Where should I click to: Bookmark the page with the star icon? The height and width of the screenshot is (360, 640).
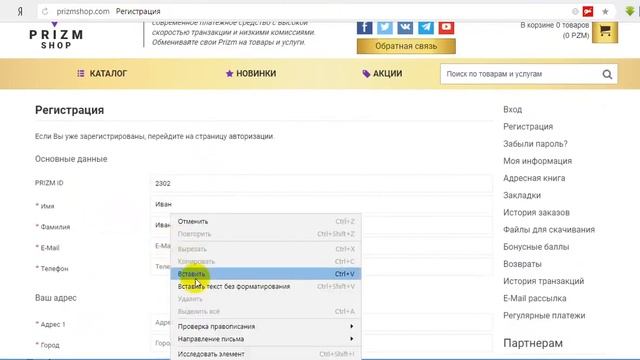tap(605, 11)
